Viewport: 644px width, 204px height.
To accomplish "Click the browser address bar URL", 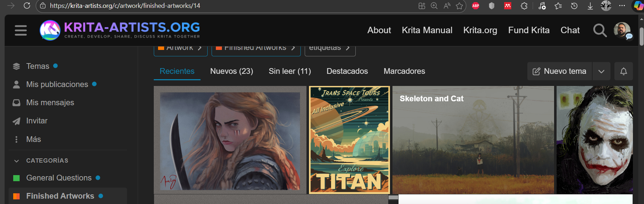I will click(125, 6).
